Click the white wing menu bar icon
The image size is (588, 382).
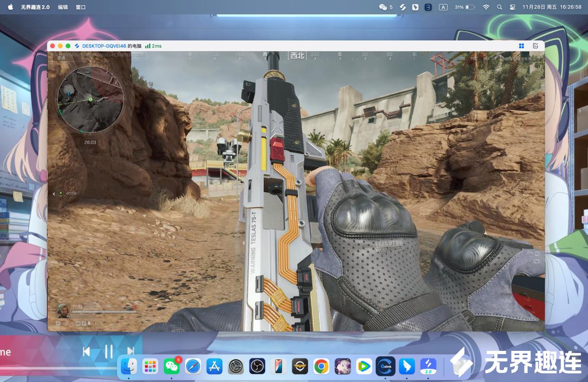coord(416,7)
